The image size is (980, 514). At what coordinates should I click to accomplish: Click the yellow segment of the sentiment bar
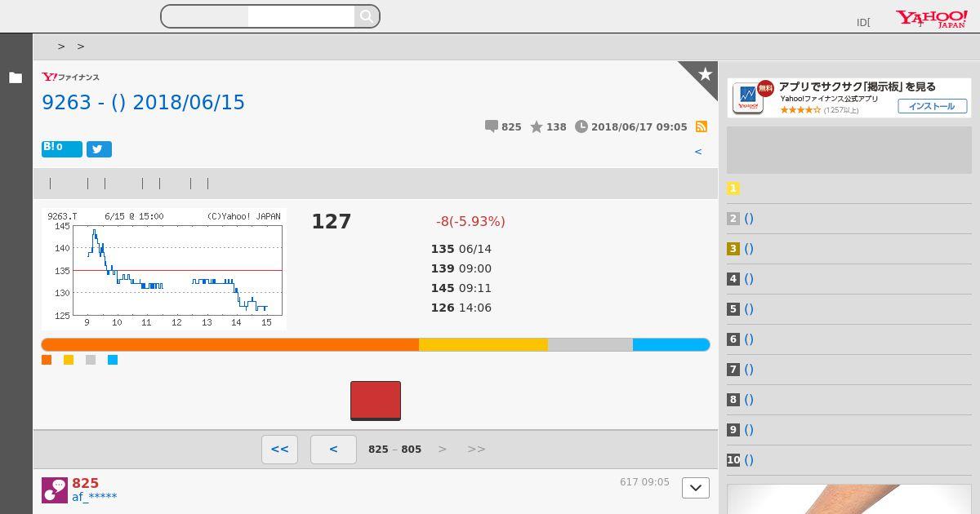[483, 345]
